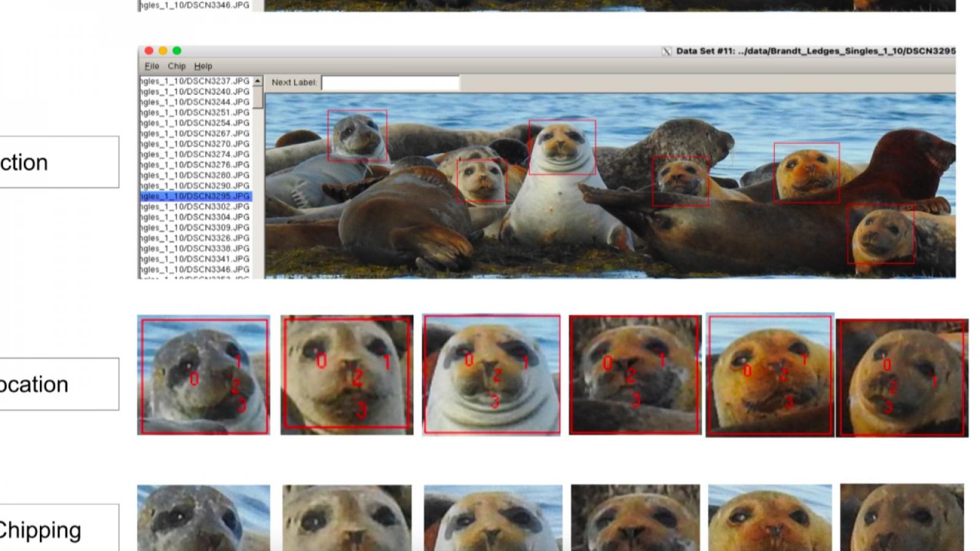Open second Chipping row seal thumbnail
Image resolution: width=980 pixels, height=551 pixels.
[x=347, y=518]
